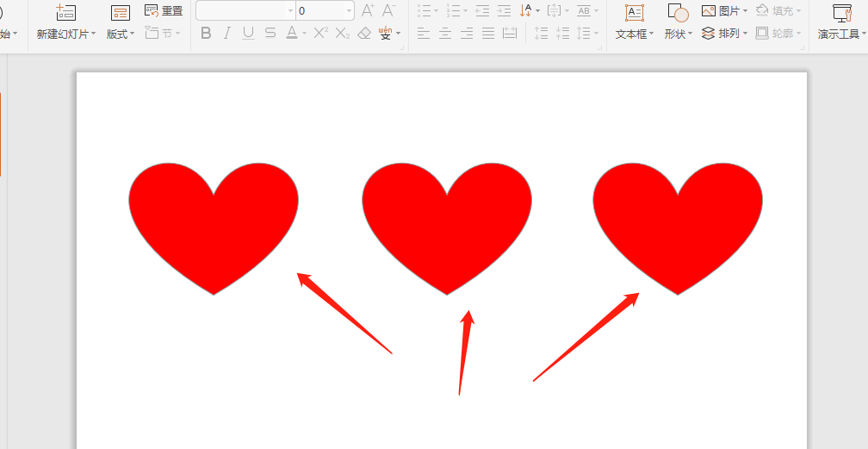Toggle Strikethrough formatting
The height and width of the screenshot is (449, 868).
click(x=270, y=34)
